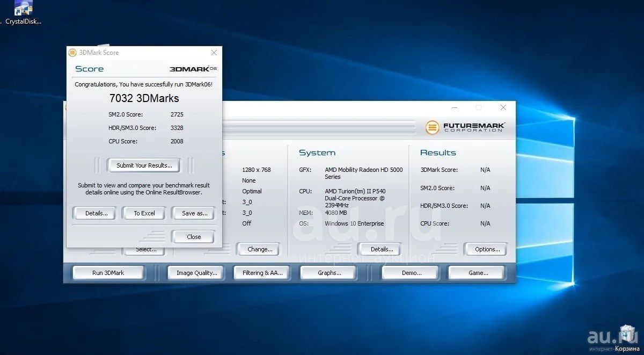Open Image Quality... settings
644x355 pixels.
click(x=196, y=273)
